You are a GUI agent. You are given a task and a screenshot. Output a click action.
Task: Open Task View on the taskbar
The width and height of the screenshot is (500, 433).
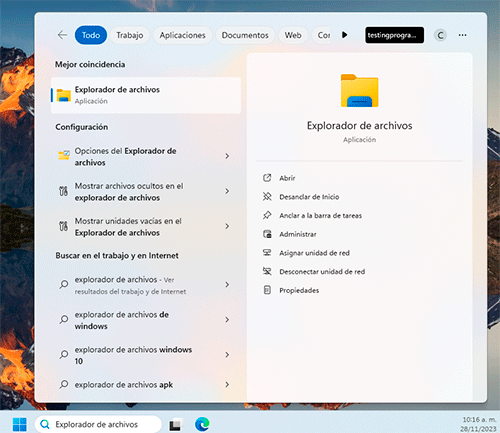176,425
